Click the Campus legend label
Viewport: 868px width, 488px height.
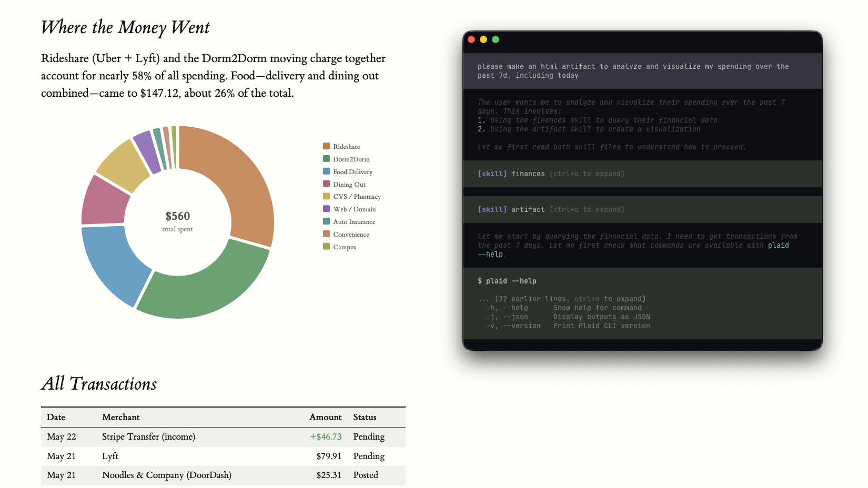coord(345,247)
